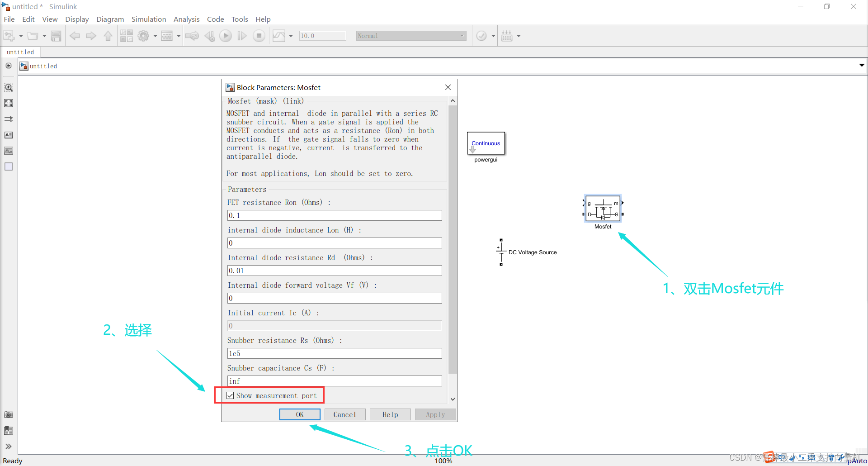This screenshot has height=466, width=868.
Task: Click the dialog scrollbar down arrow
Action: pyautogui.click(x=453, y=399)
